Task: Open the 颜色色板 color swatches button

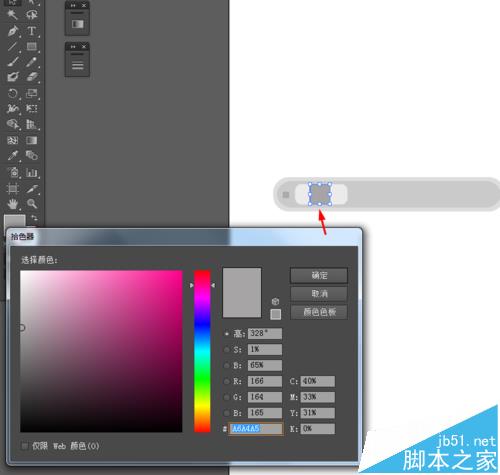Action: point(319,312)
